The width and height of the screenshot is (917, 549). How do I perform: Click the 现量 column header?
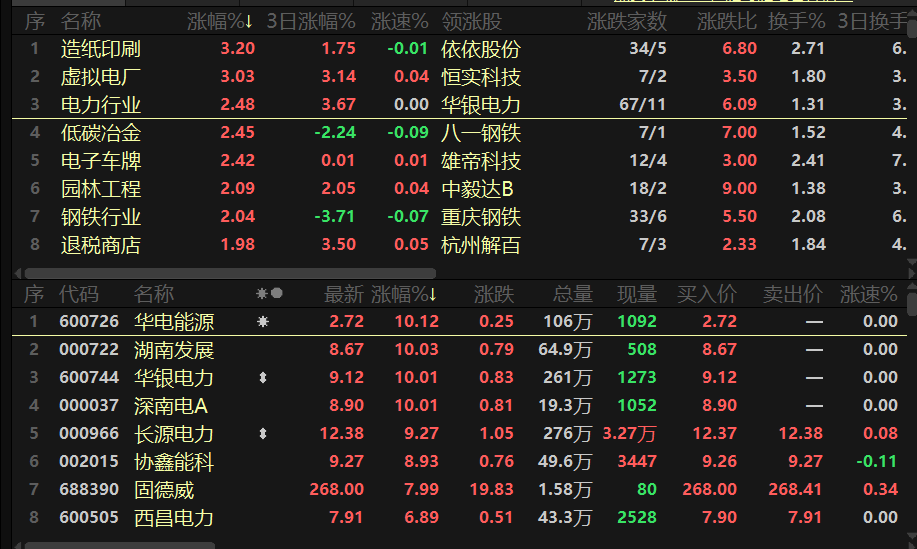pyautogui.click(x=637, y=294)
